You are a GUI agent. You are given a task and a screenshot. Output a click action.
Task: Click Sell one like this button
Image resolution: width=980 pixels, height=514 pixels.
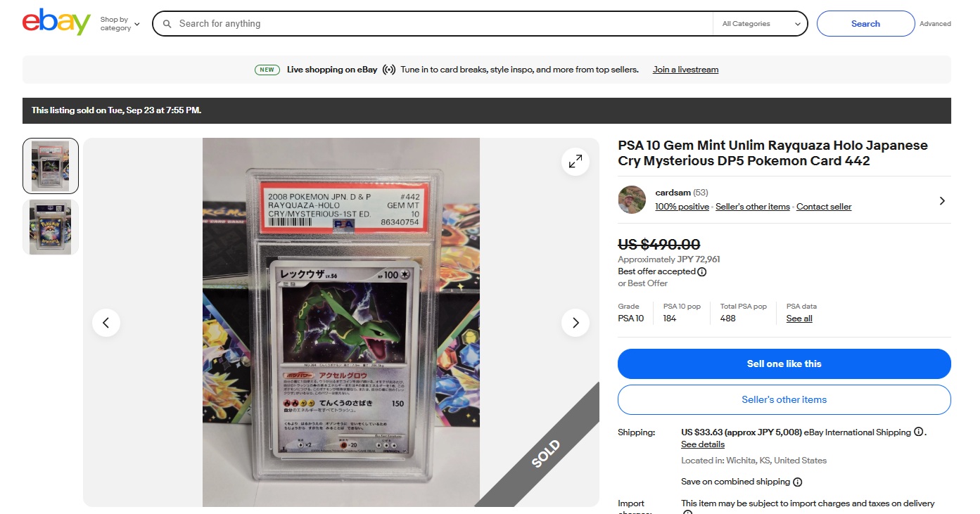(784, 364)
